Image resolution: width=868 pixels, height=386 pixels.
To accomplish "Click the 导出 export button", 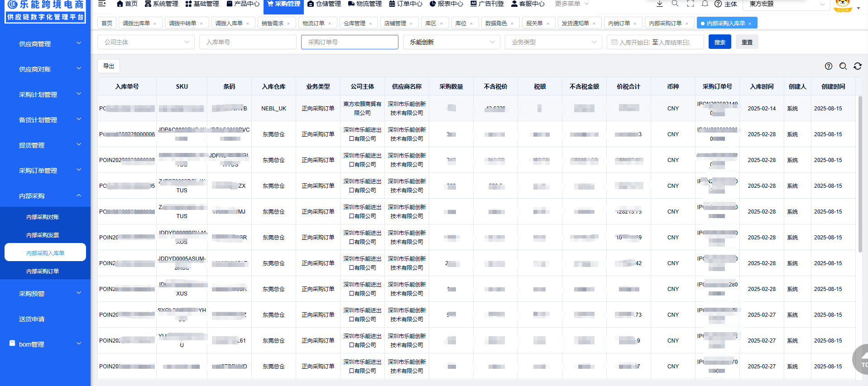I will pyautogui.click(x=109, y=66).
